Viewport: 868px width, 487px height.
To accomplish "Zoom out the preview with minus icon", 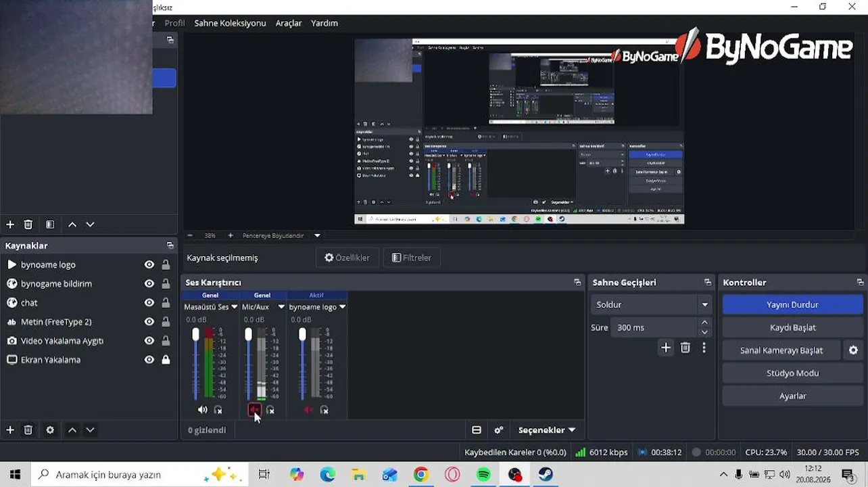I will pyautogui.click(x=190, y=235).
